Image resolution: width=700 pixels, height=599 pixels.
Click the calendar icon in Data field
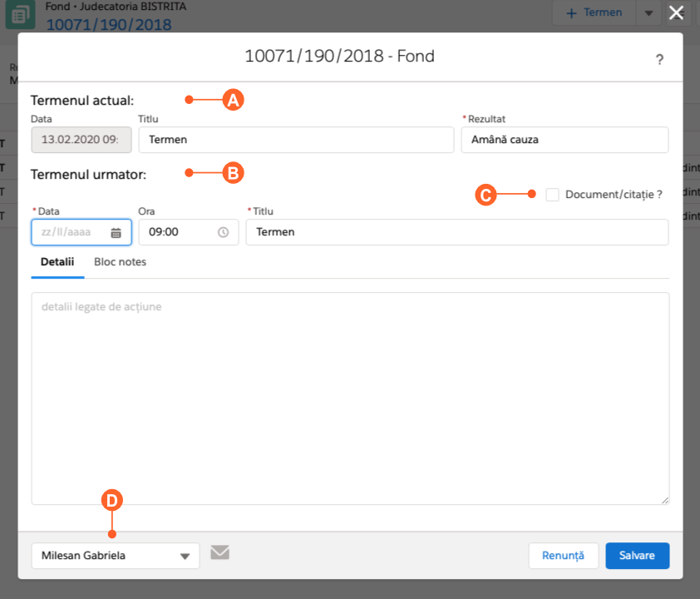click(x=116, y=233)
